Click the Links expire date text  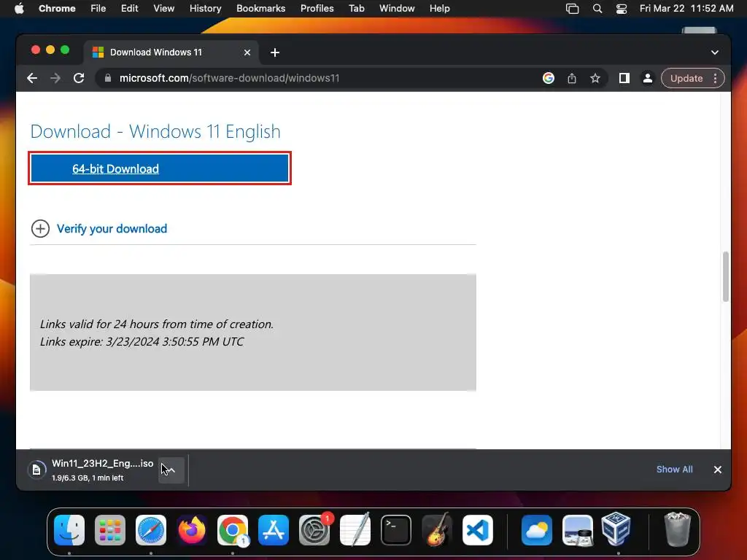(142, 341)
